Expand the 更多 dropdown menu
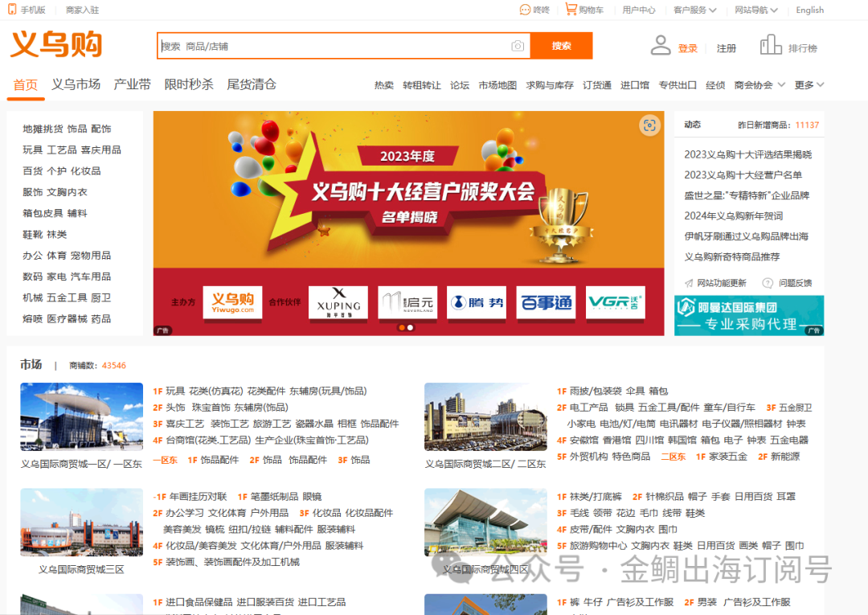 coord(809,84)
